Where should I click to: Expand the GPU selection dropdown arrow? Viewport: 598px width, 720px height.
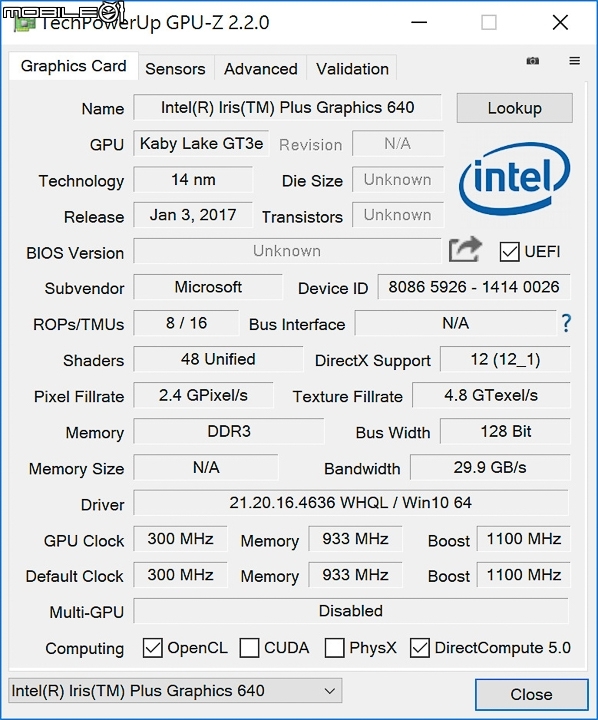[x=329, y=691]
